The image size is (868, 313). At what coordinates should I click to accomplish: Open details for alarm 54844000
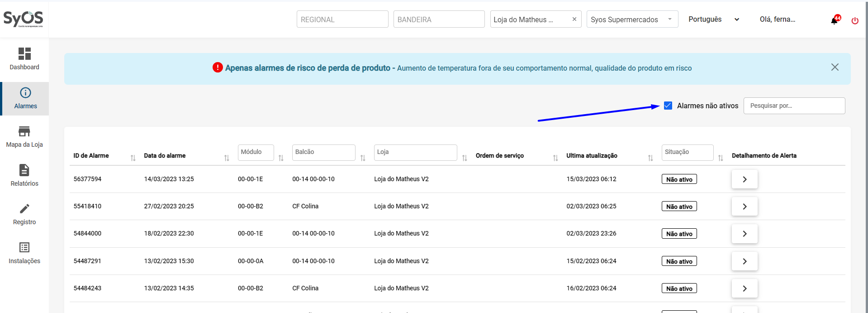(745, 234)
